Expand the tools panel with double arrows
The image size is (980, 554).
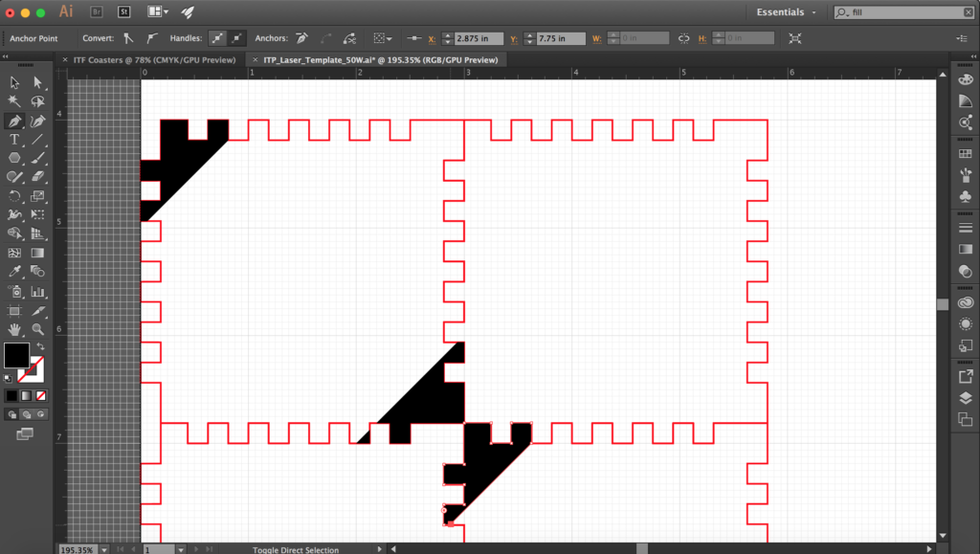click(x=6, y=56)
